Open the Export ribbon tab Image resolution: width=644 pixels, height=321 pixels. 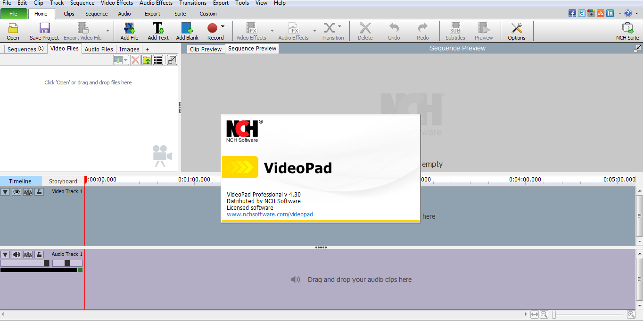pos(152,14)
